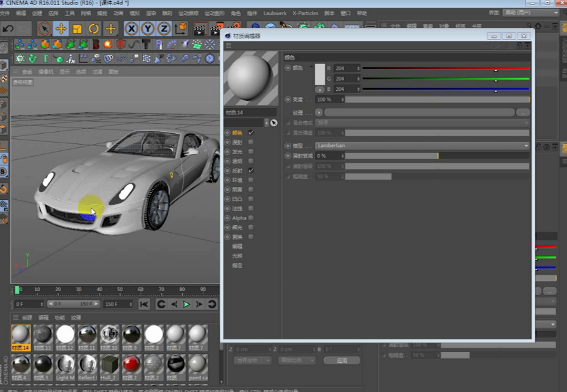Click the Render View clapperboard icon
Image resolution: width=567 pixels, height=392 pixels.
coord(199,29)
